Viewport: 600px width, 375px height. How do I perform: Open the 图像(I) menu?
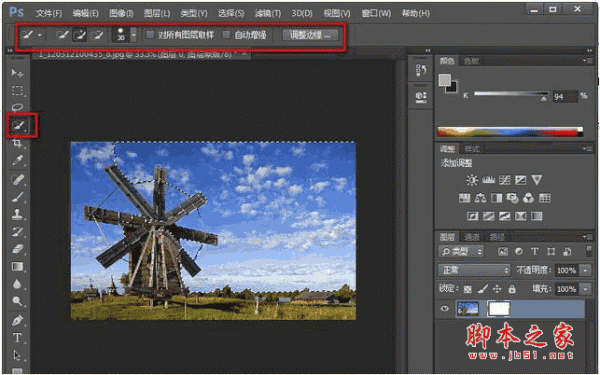pyautogui.click(x=121, y=13)
